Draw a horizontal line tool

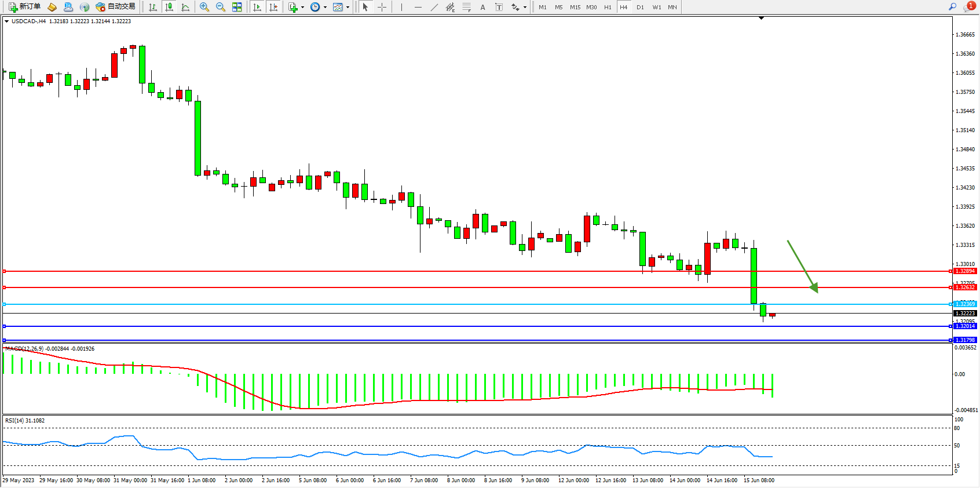pos(418,7)
